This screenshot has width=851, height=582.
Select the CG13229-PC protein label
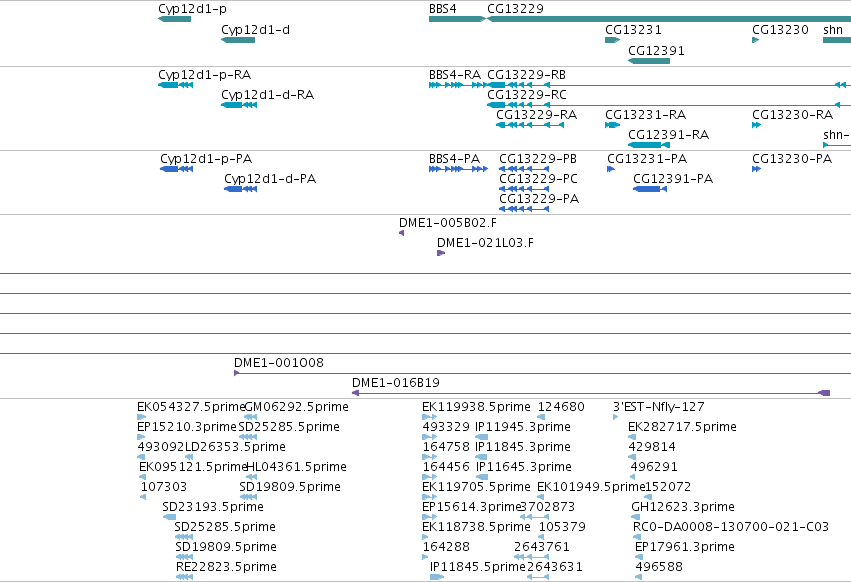tap(538, 179)
